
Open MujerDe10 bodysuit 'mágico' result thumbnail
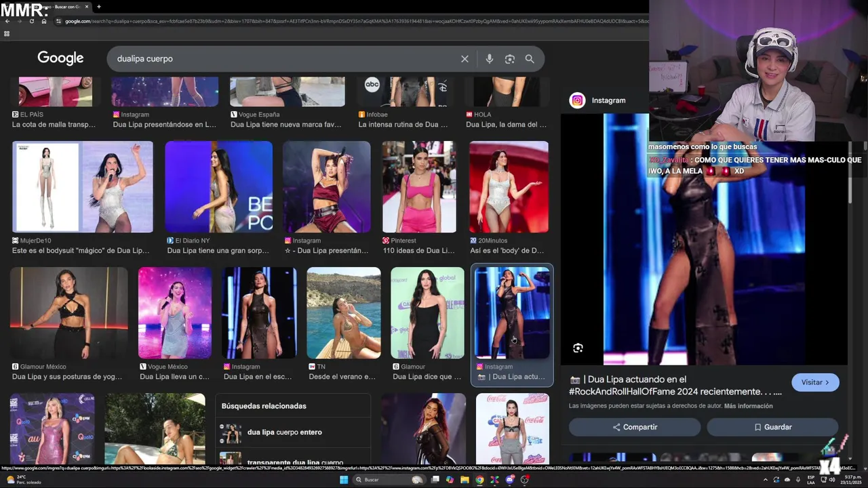(82, 187)
